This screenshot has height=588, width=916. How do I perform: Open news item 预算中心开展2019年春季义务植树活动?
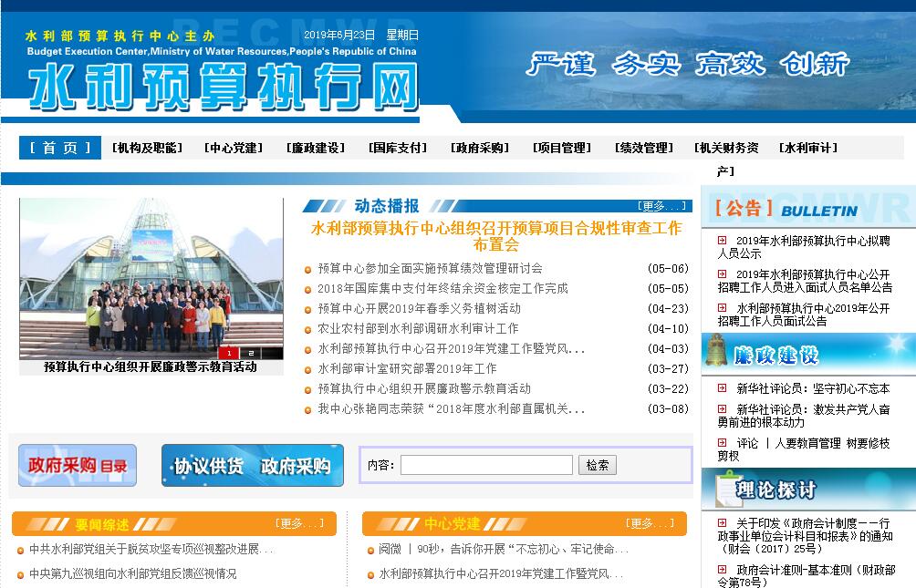(x=419, y=308)
